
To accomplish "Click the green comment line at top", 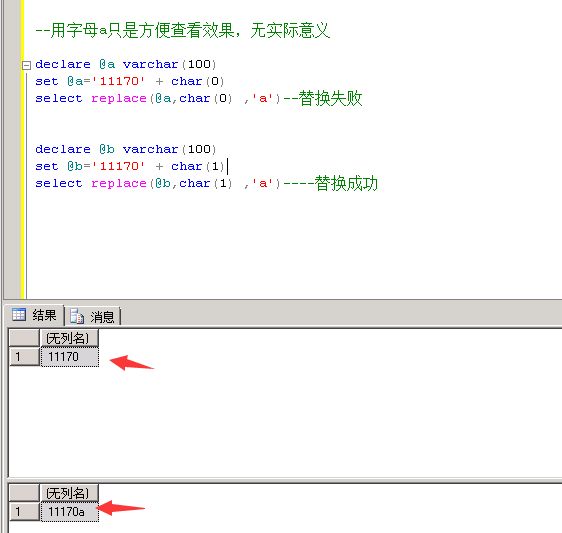I will 183,30.
